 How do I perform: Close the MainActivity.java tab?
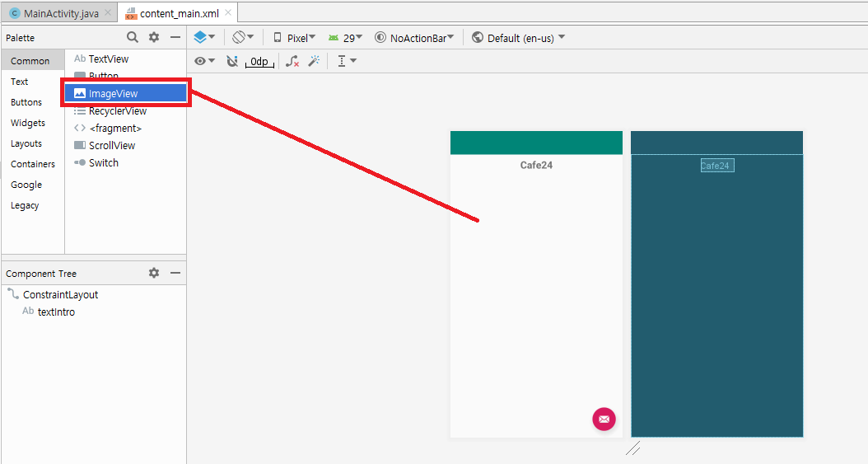(108, 12)
